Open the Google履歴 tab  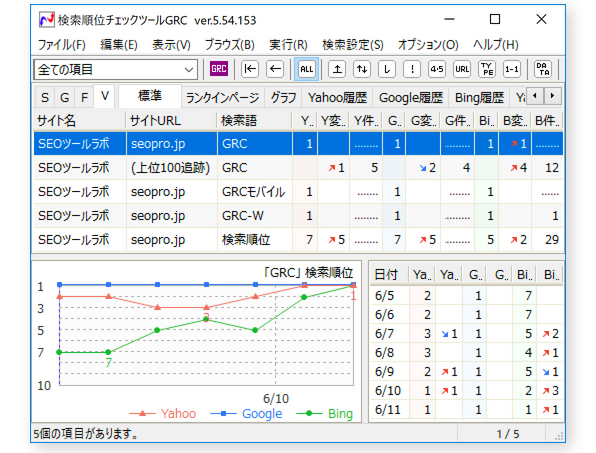(411, 98)
